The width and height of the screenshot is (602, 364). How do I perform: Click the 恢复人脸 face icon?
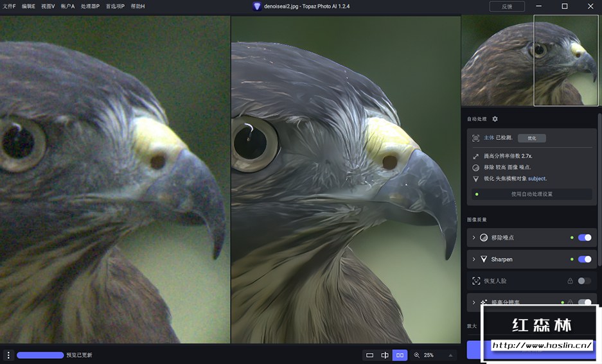[x=476, y=281]
